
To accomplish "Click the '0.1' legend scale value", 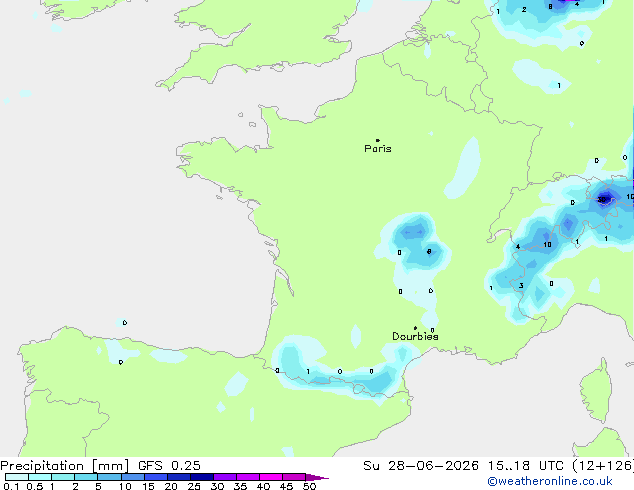I will coord(11,486).
